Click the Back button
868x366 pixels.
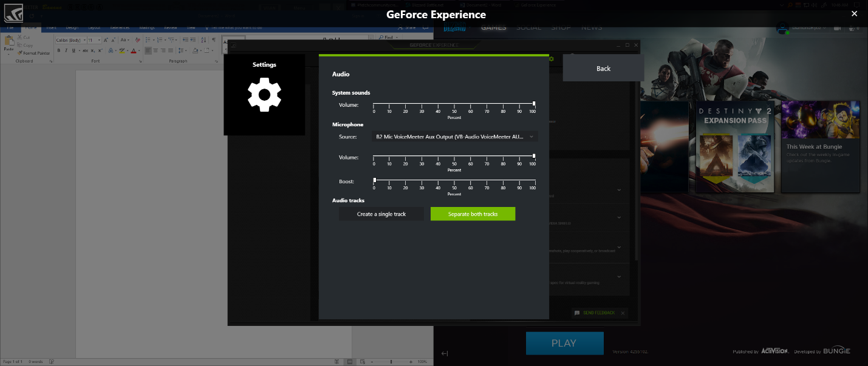(603, 68)
